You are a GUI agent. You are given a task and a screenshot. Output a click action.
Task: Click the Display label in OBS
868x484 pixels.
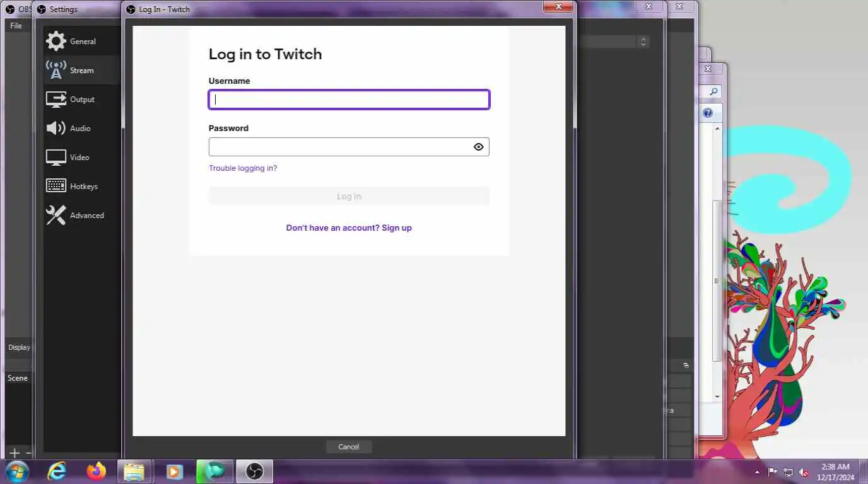[x=19, y=347]
